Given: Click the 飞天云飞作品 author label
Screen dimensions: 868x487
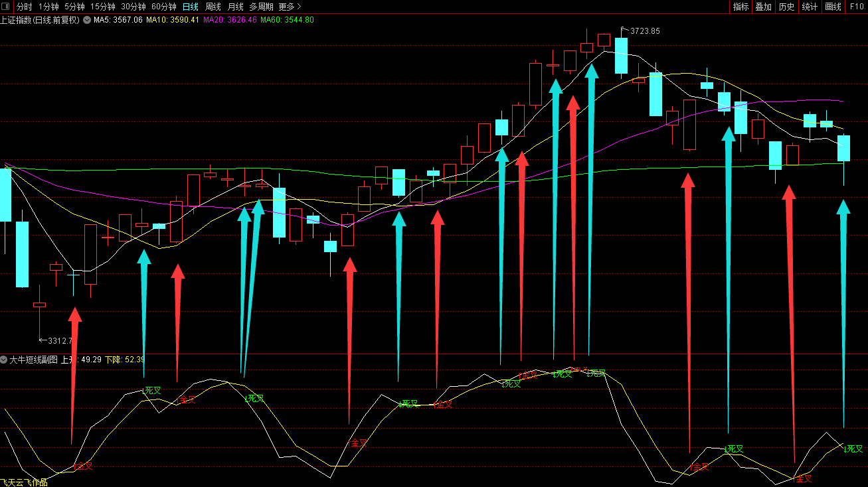Looking at the screenshot, I should click(24, 482).
